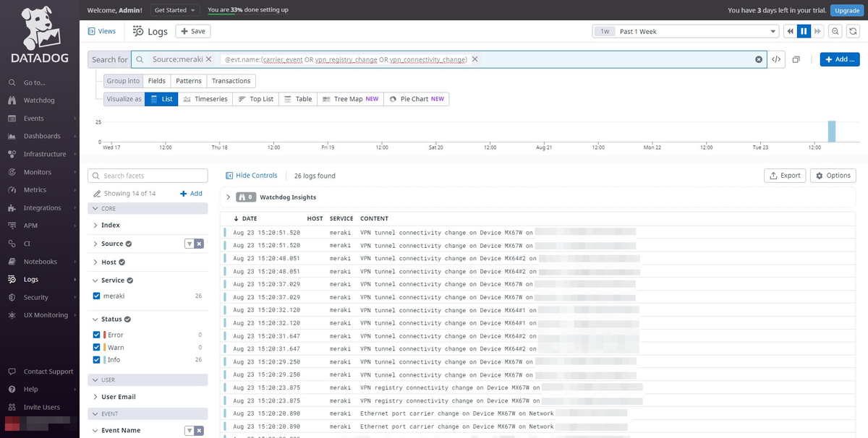Click the zoom out magnifier icon
Screen dimensions: 868x438
tap(834, 31)
